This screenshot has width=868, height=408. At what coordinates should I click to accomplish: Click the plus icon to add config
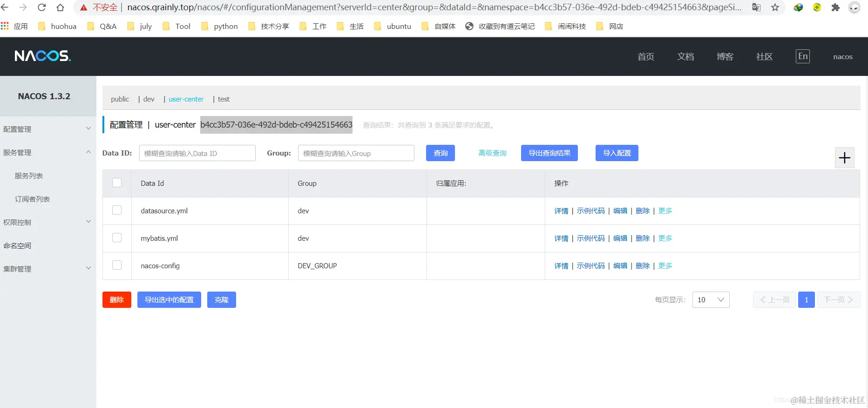pyautogui.click(x=844, y=157)
